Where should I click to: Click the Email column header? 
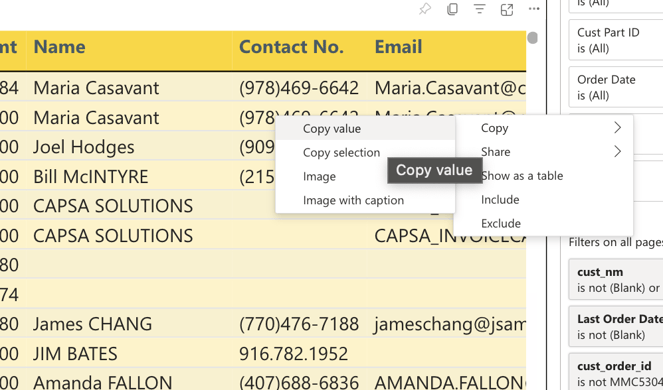pyautogui.click(x=398, y=47)
